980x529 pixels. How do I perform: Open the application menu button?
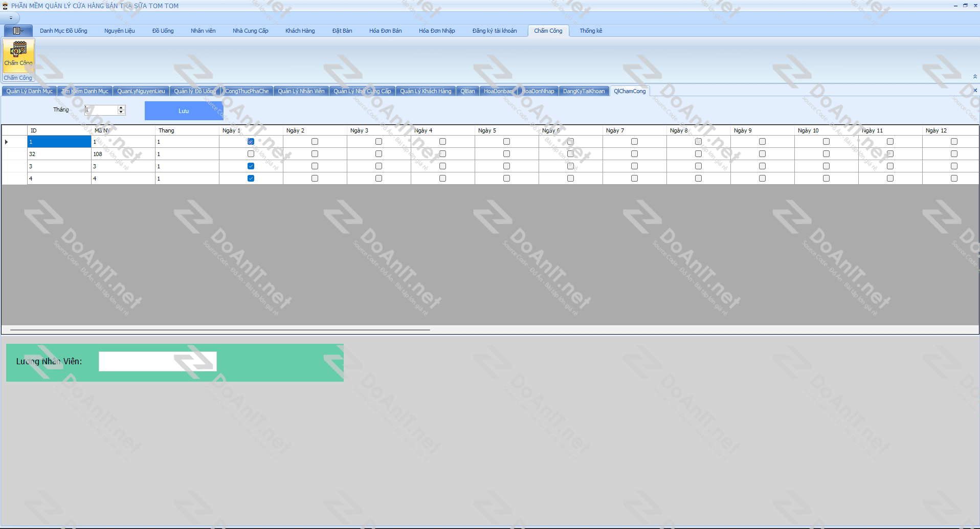tap(18, 31)
